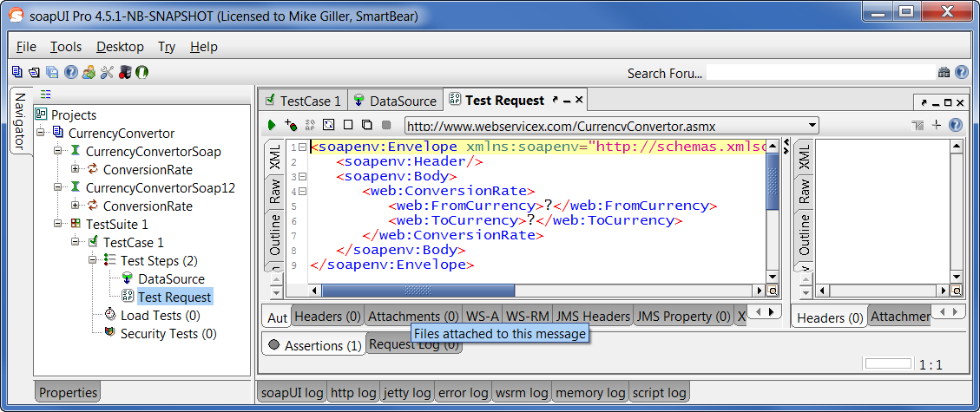Click the plus cross icon in editor toolbar

[x=937, y=125]
